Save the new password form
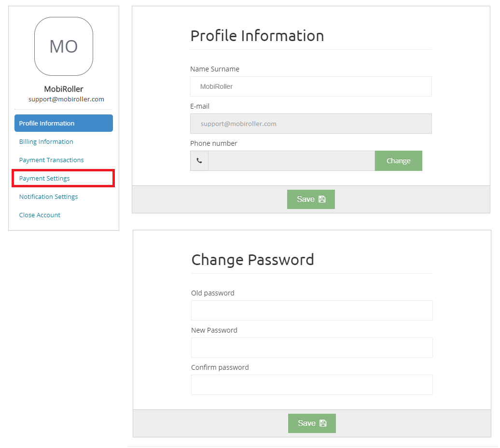The image size is (500, 448). click(x=312, y=423)
